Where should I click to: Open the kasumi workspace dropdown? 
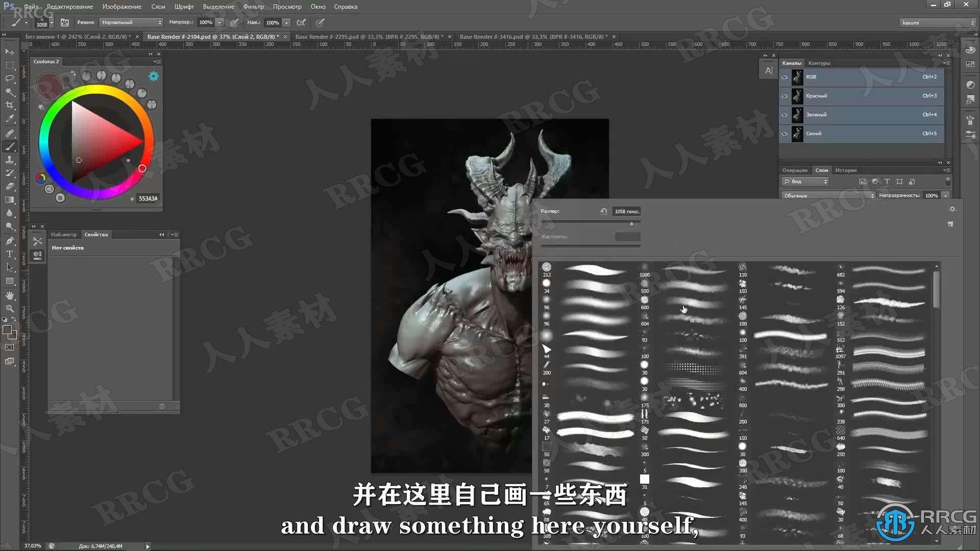(x=937, y=22)
